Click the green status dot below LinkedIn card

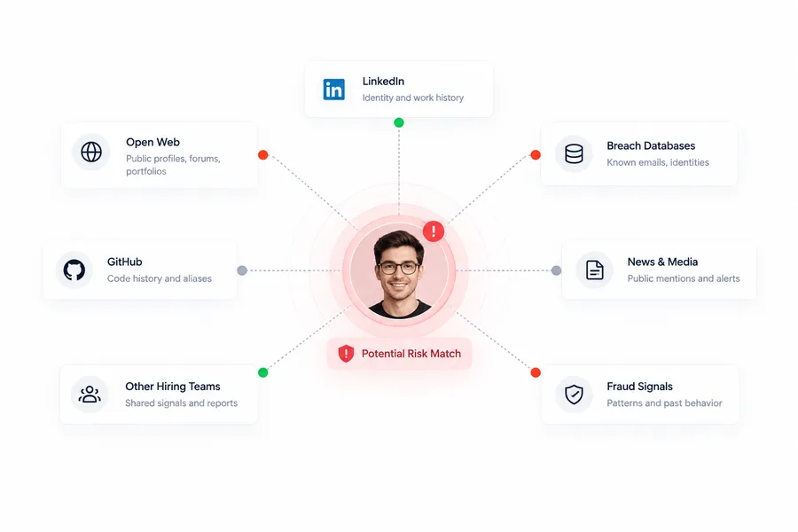399,122
